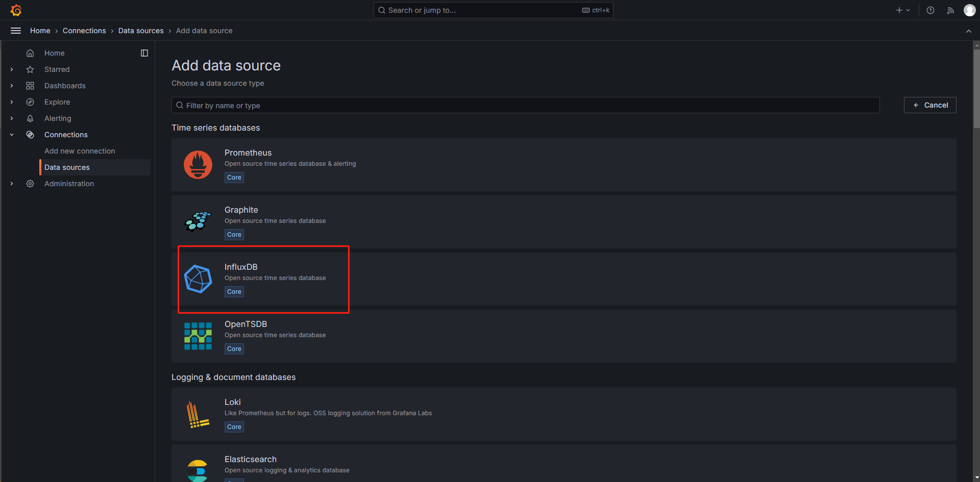Open the hamburger menu toggle
Image resolution: width=980 pixels, height=482 pixels.
16,31
